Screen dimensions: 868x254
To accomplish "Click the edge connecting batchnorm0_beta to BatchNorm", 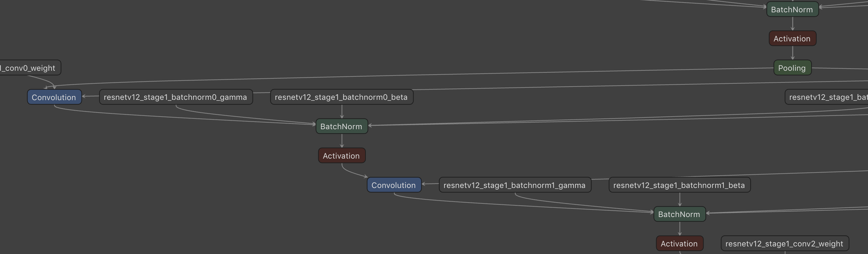I will (x=342, y=111).
